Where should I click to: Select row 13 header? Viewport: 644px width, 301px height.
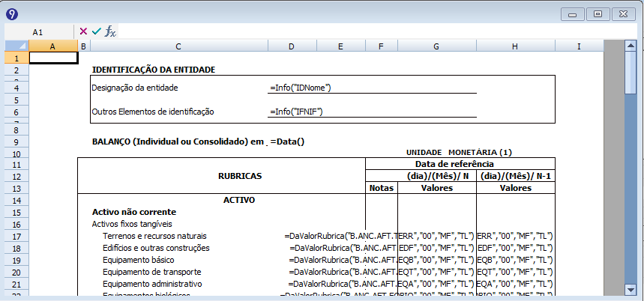[16, 188]
